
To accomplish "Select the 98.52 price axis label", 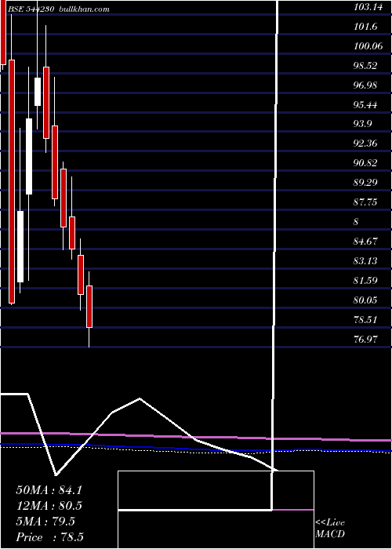I will [365, 66].
